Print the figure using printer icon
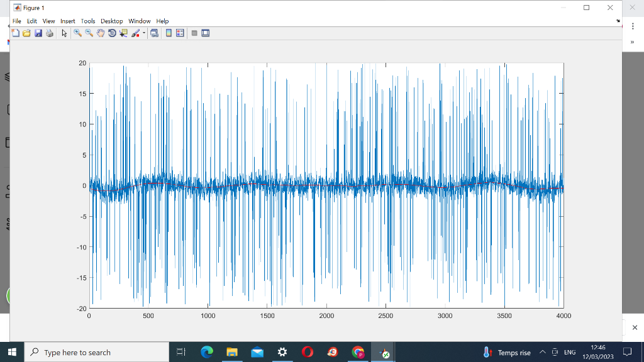This screenshot has width=644, height=362. 50,33
